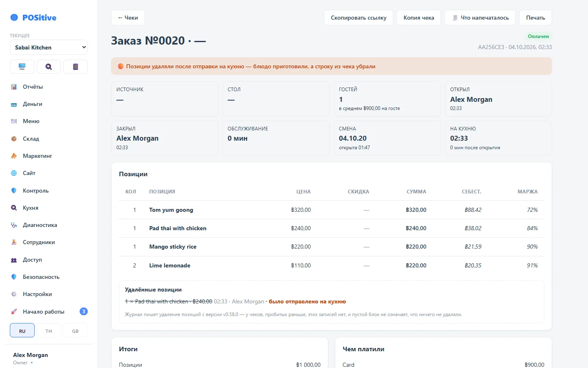Click the Pad thai with chicken row
588x368 pixels.
pos(331,228)
